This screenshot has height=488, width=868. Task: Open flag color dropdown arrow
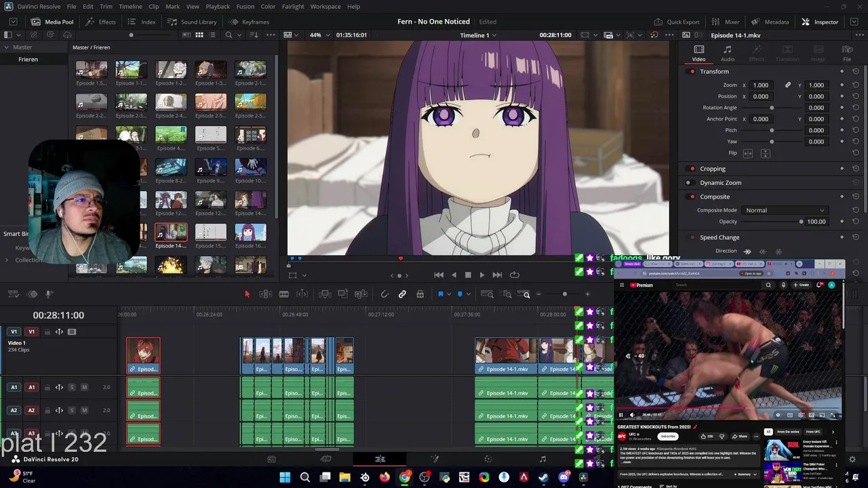pyautogui.click(x=448, y=294)
